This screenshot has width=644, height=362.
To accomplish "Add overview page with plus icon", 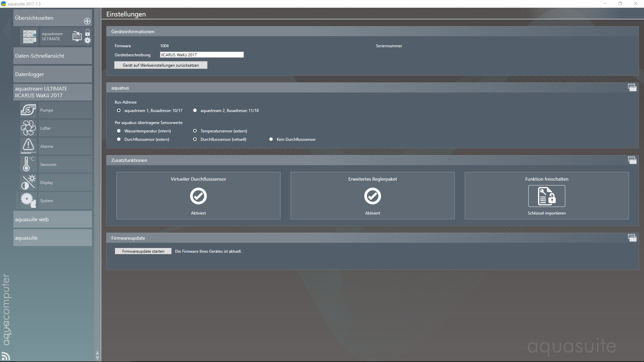I will click(87, 21).
